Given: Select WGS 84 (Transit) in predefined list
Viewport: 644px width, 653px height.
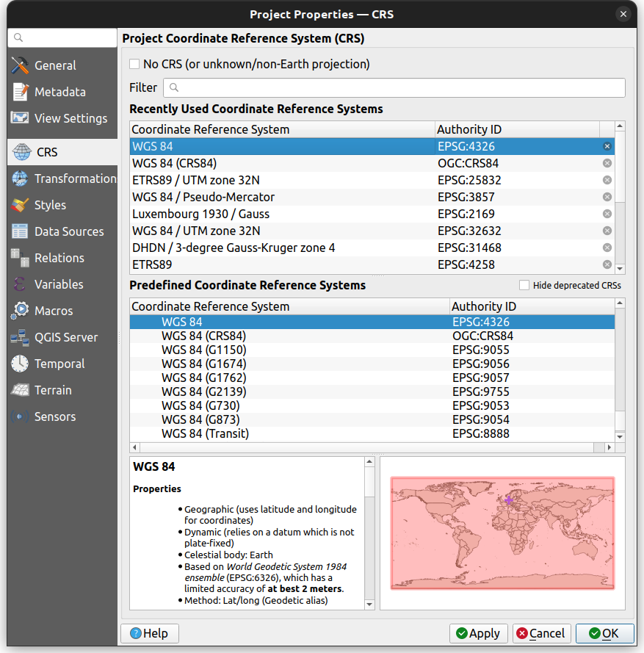Looking at the screenshot, I should (372, 433).
